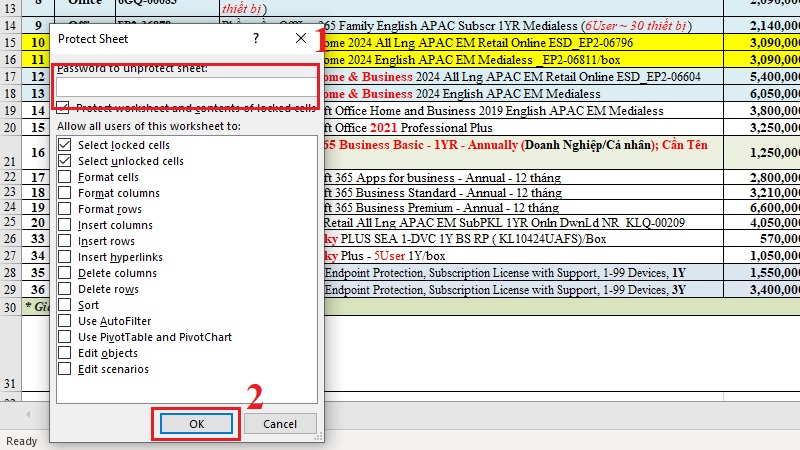This screenshot has width=800, height=450.
Task: Close the Protect Sheet dialog
Action: point(301,38)
